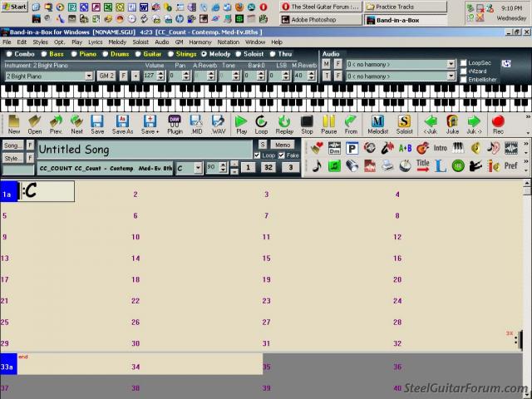
Task: Click the Memo button
Action: point(283,145)
